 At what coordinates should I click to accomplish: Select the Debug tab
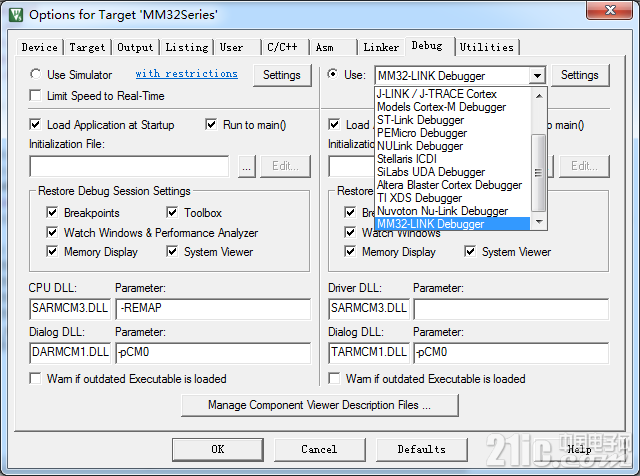pyautogui.click(x=429, y=46)
